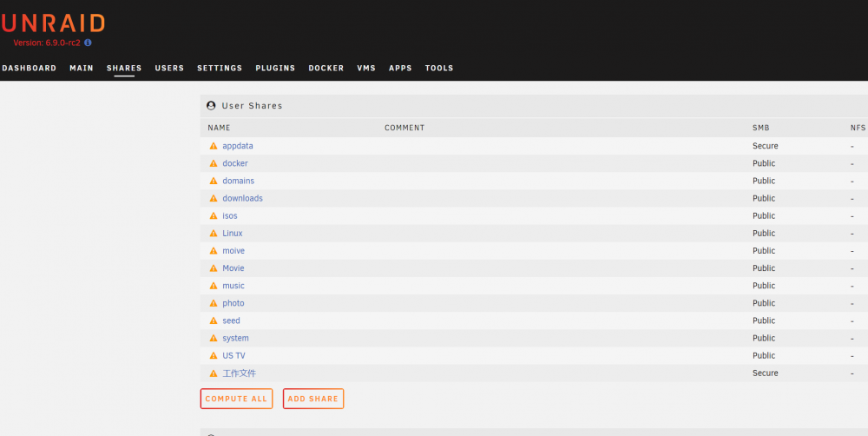Image resolution: width=868 pixels, height=436 pixels.
Task: Open the US TV share
Action: pyautogui.click(x=233, y=356)
